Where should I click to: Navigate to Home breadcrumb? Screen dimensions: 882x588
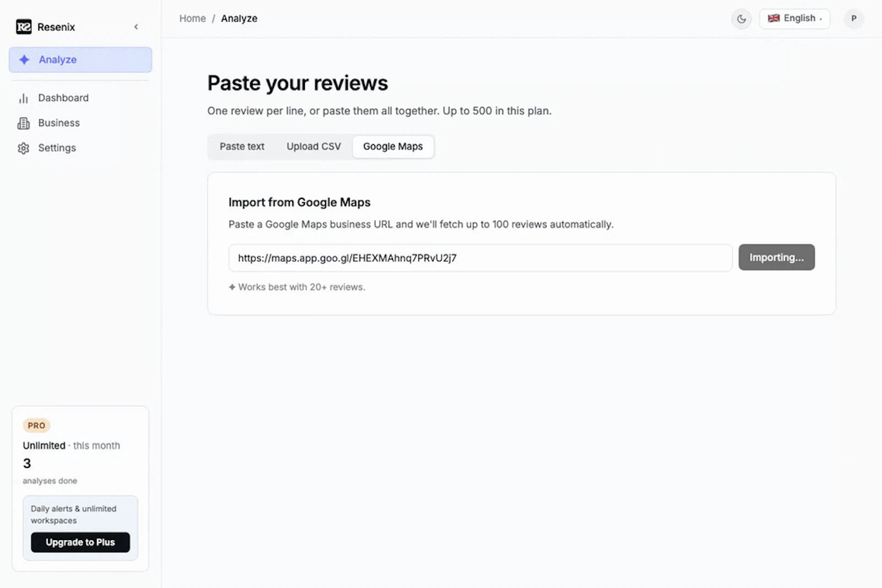(192, 18)
